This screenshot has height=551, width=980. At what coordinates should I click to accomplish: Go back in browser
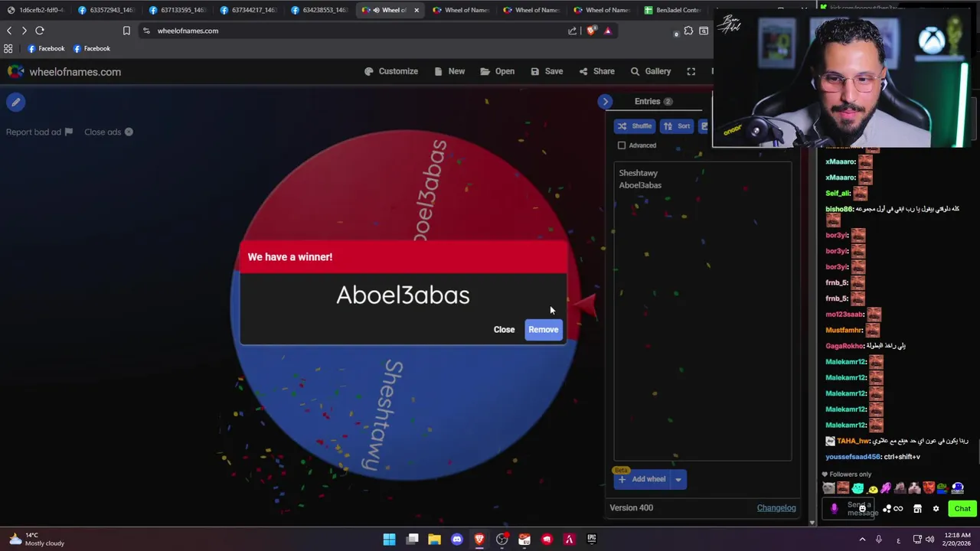point(9,31)
